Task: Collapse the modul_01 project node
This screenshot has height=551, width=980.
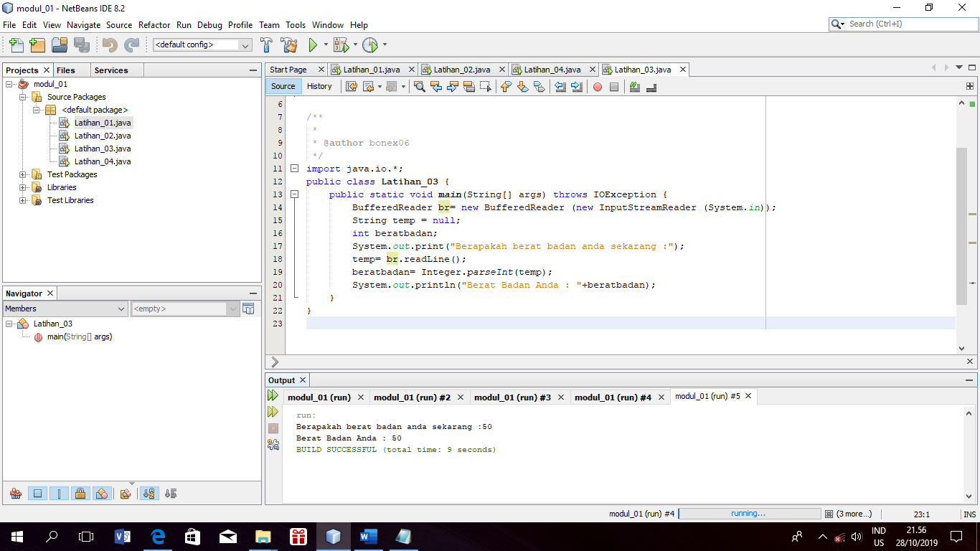Action: 9,84
